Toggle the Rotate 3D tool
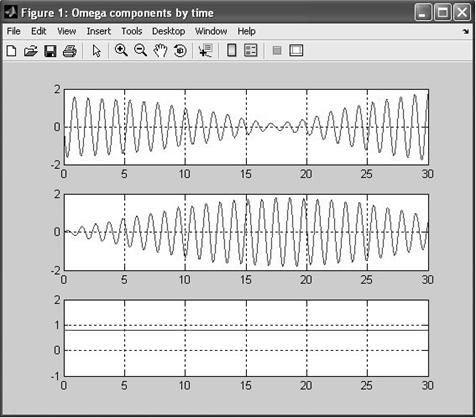The height and width of the screenshot is (418, 476). pyautogui.click(x=180, y=51)
